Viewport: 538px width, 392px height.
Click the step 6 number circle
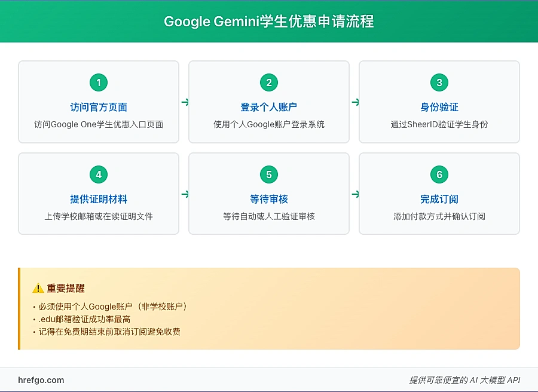point(439,174)
